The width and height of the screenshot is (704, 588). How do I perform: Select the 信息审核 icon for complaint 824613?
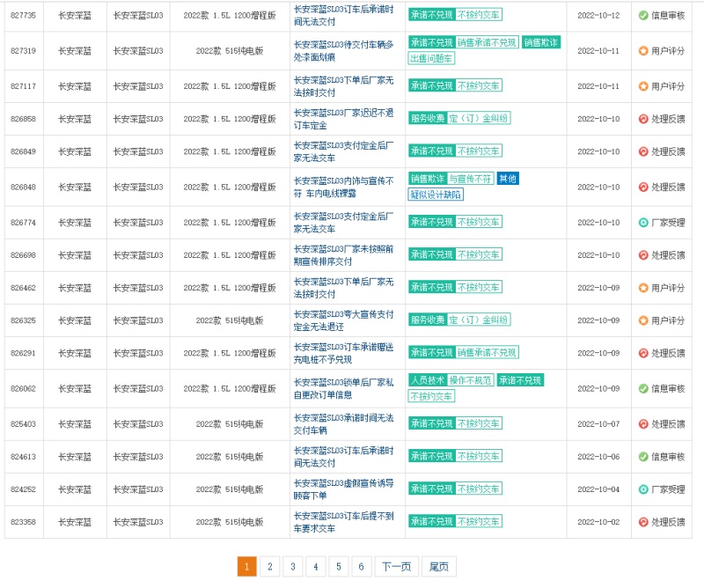pyautogui.click(x=643, y=456)
